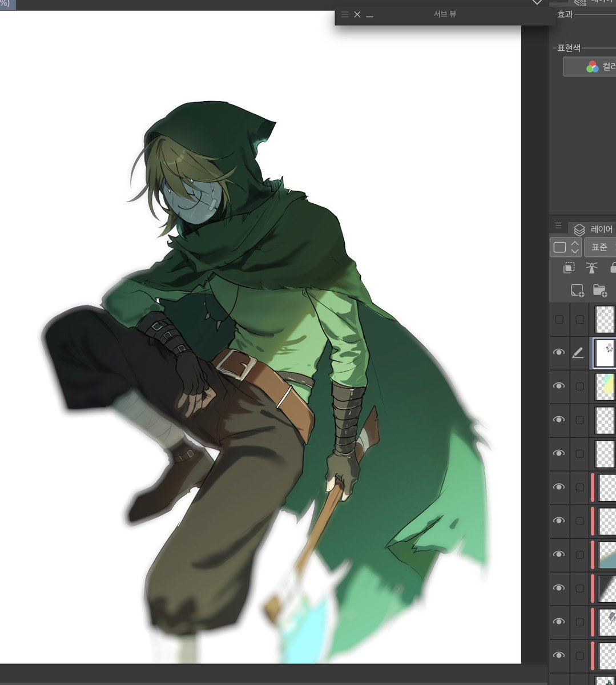
Task: Click the RGB color circles icon
Action: coord(592,67)
